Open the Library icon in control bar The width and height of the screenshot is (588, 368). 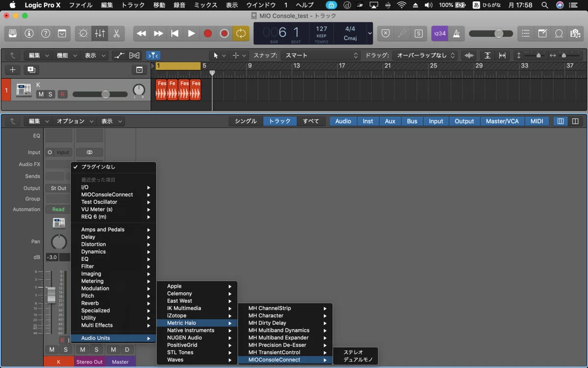point(13,33)
